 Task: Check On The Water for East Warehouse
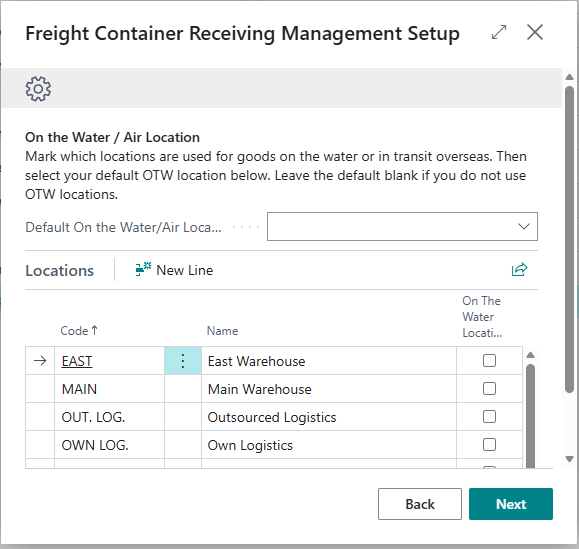pos(489,361)
